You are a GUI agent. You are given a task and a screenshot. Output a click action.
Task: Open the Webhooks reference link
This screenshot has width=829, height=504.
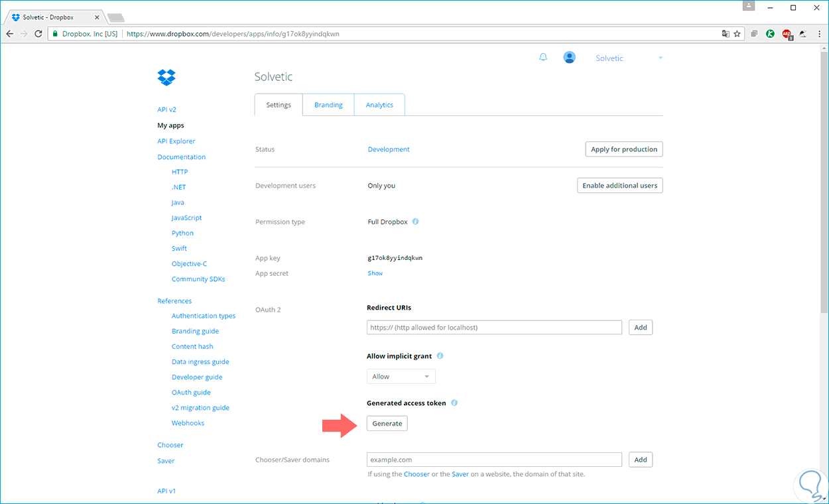188,423
